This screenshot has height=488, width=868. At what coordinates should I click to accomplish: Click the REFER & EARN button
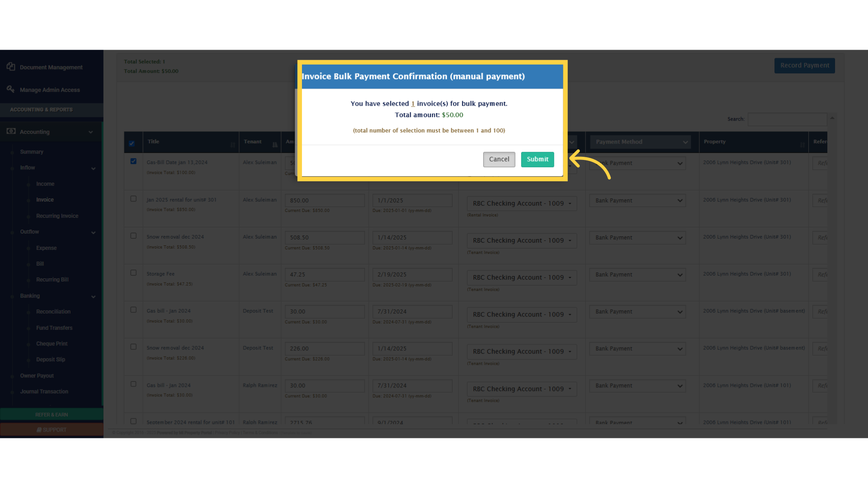pos(52,414)
